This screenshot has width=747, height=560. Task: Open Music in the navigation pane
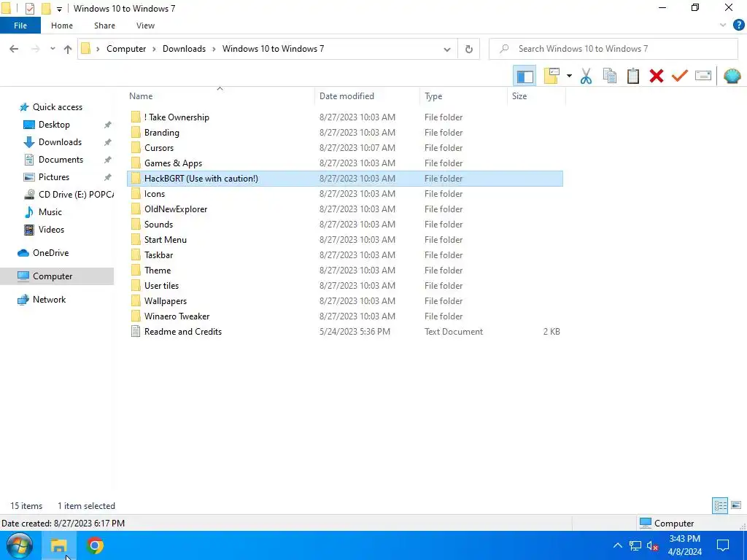coord(50,212)
